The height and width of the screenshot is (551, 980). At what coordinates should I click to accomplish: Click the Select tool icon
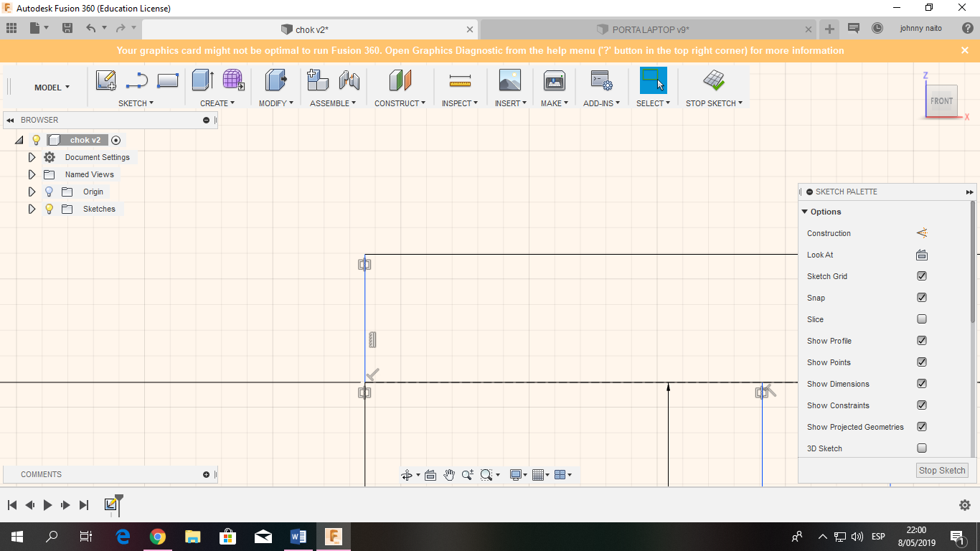point(653,80)
